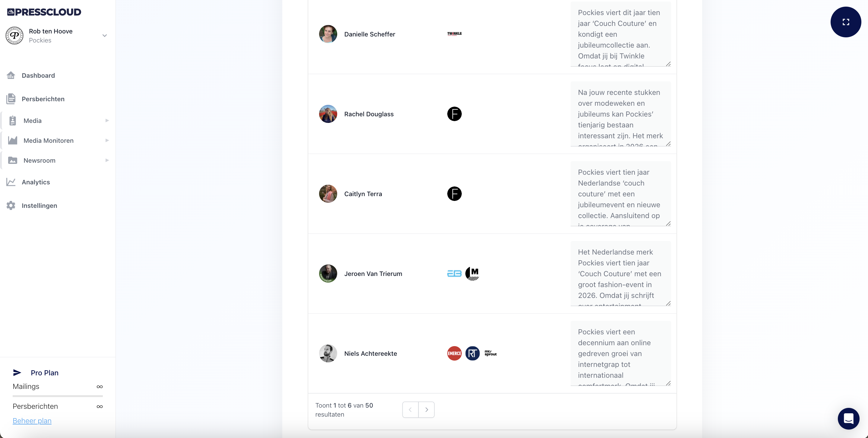Expand the Newsroom submenu arrow
This screenshot has height=438, width=868.
click(x=107, y=160)
